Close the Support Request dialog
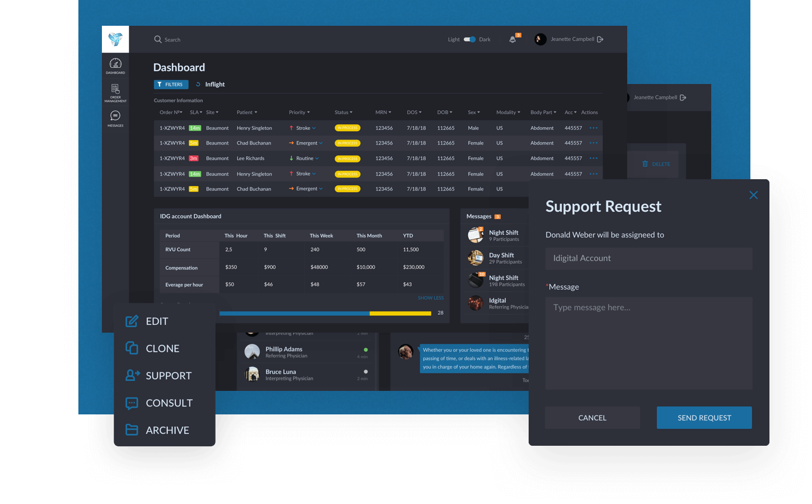The width and height of the screenshot is (812, 504). [753, 195]
